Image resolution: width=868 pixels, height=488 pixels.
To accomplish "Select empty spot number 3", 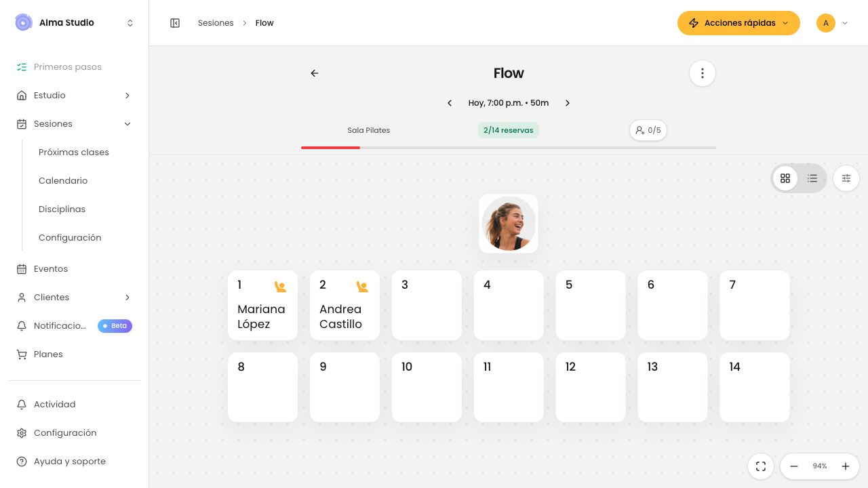I will (x=427, y=305).
